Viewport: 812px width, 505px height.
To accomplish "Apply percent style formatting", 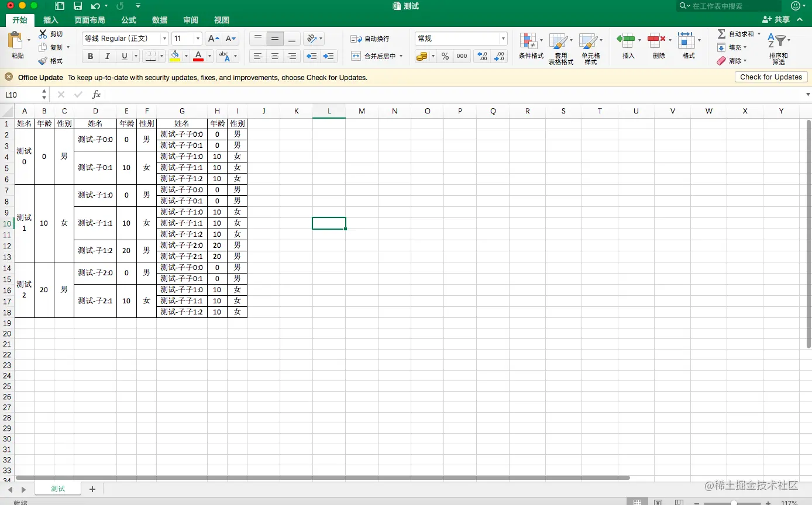I will pyautogui.click(x=445, y=56).
